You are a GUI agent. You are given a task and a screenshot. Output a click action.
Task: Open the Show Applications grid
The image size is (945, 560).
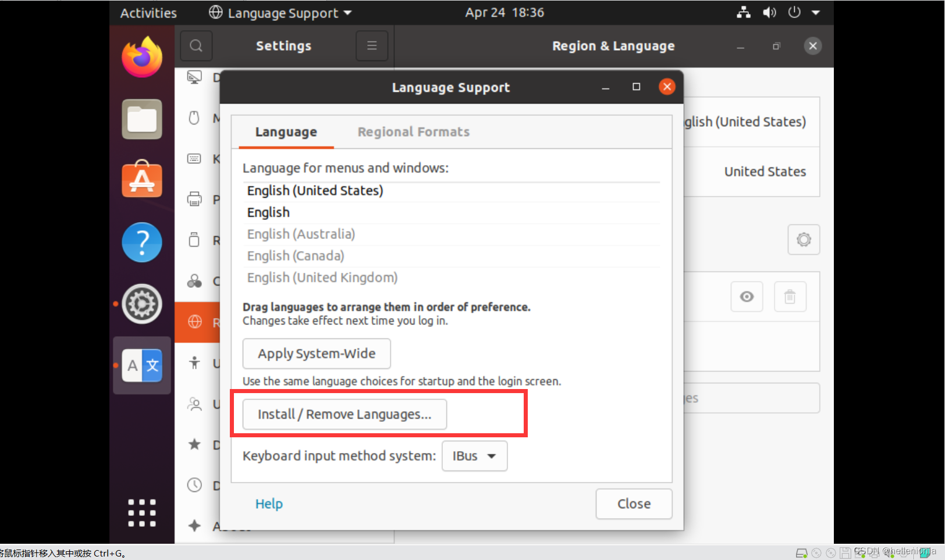pyautogui.click(x=141, y=513)
